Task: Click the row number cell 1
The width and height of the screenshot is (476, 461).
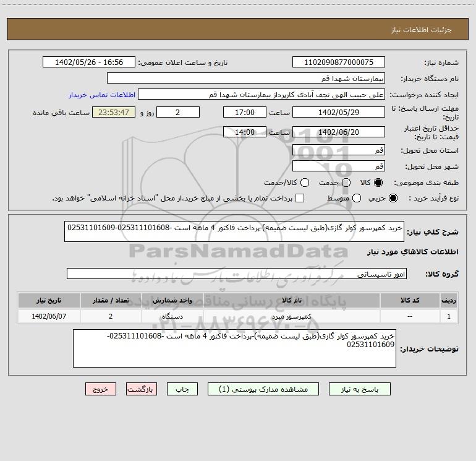Action: pyautogui.click(x=449, y=316)
